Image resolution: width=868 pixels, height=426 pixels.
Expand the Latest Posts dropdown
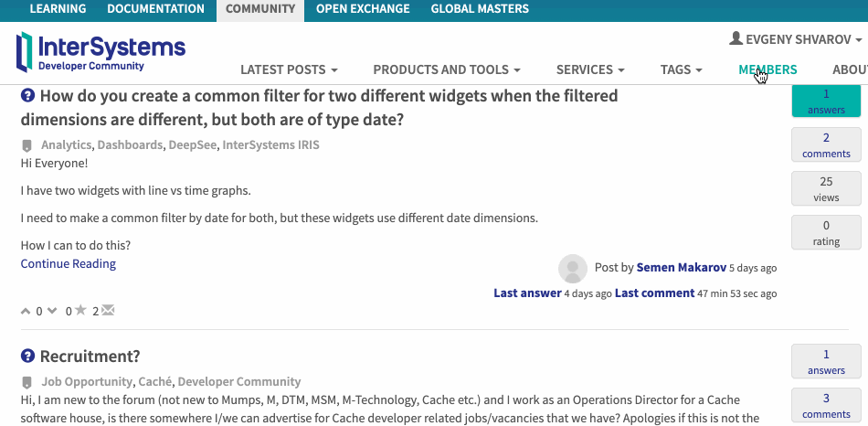289,69
